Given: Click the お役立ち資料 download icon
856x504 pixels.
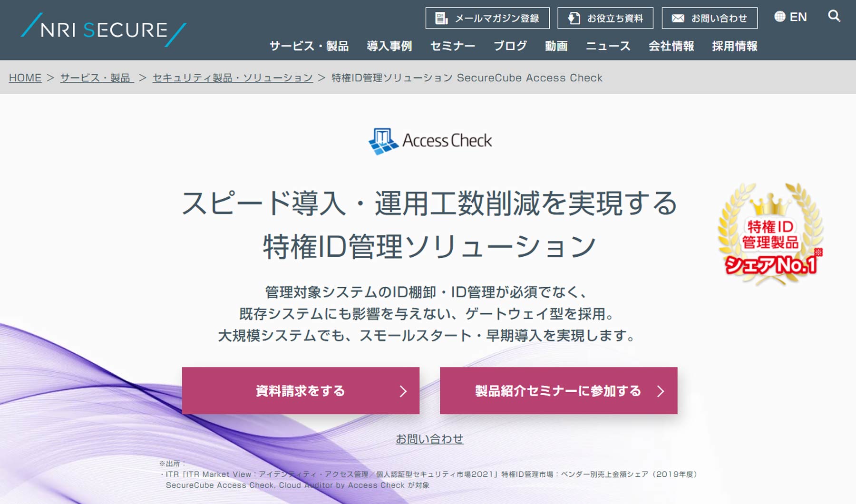Looking at the screenshot, I should (x=574, y=18).
